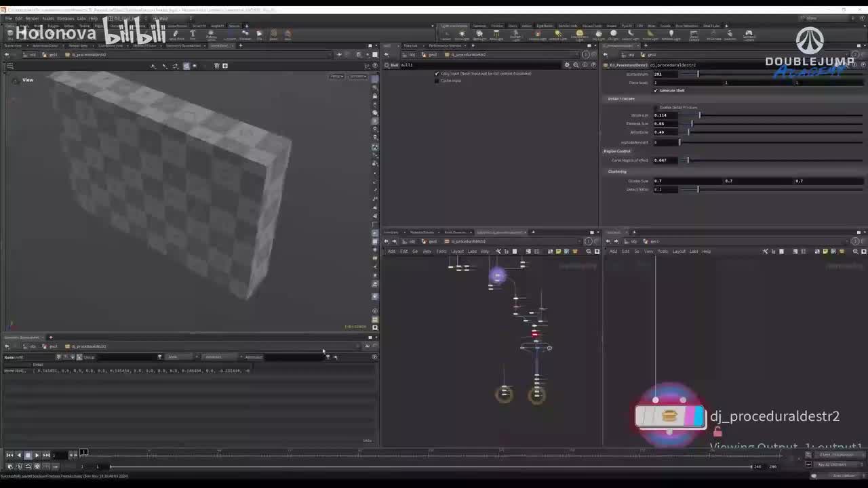Click the viewport help icon
Image resolution: width=868 pixels, height=488 pixels.
pos(375,66)
